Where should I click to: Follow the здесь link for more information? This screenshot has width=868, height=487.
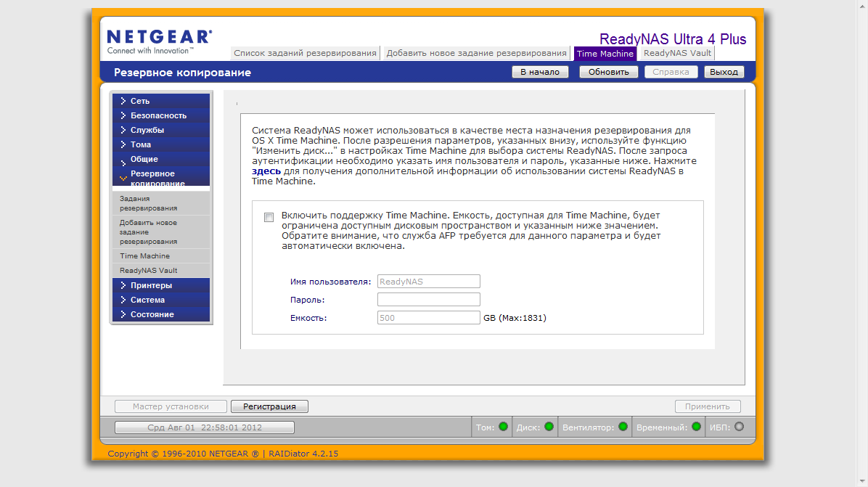click(266, 171)
